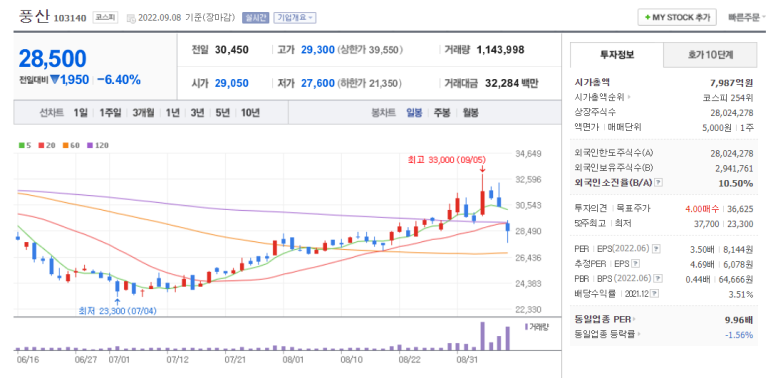Switch to the 호가10단계 tab

click(710, 55)
